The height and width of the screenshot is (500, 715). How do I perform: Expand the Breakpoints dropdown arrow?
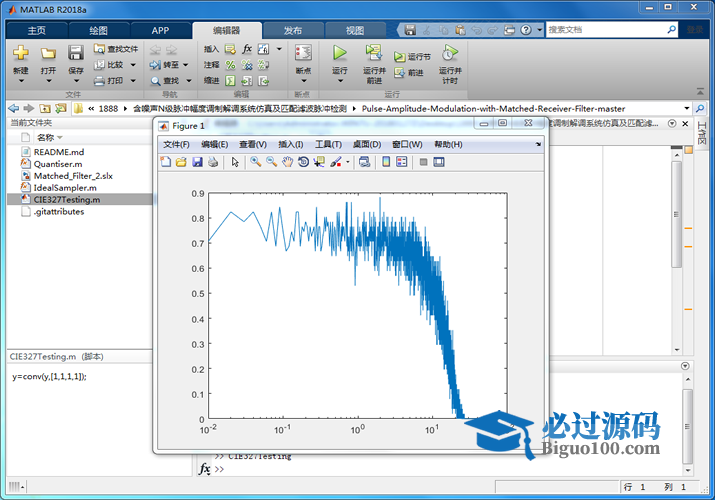pos(304,81)
